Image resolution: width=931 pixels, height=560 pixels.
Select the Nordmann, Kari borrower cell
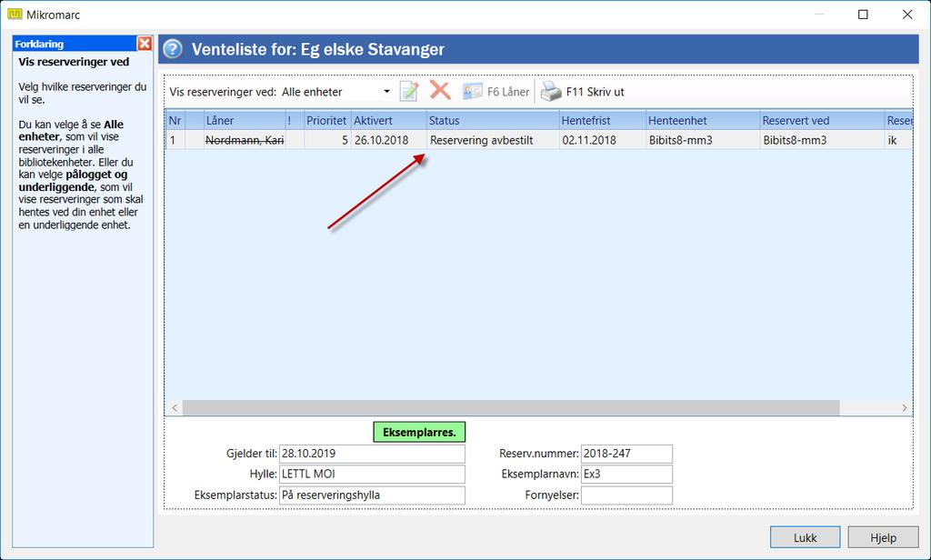[245, 140]
